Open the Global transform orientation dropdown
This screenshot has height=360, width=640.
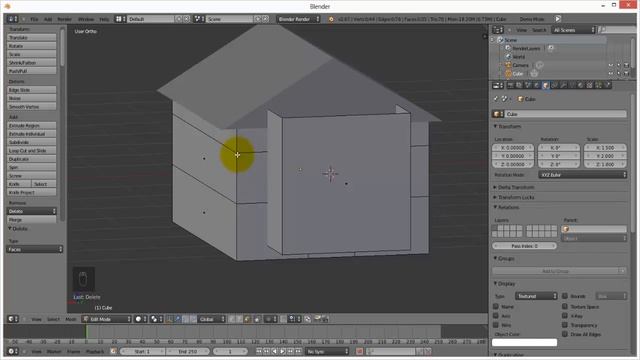[212, 319]
